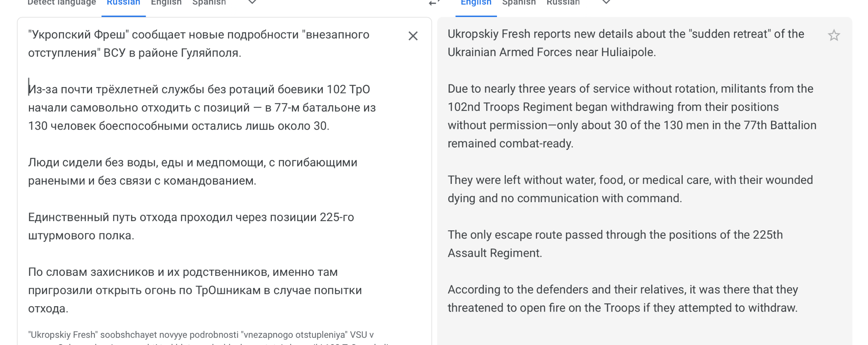Click the transliteration text below the source
The image size is (868, 345).
pyautogui.click(x=201, y=335)
